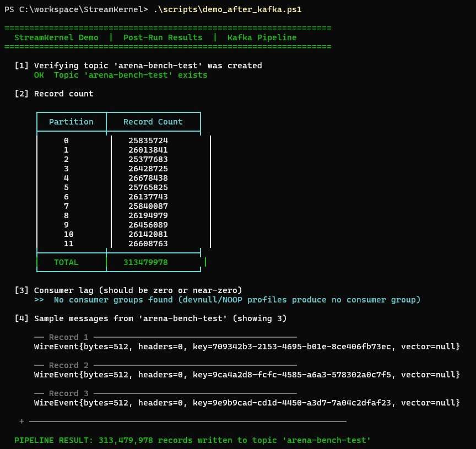Click WireEvent line with key 709342b3-2153-4695-b01e-8ce406fb73ec
The height and width of the screenshot is (449, 476).
(x=247, y=347)
